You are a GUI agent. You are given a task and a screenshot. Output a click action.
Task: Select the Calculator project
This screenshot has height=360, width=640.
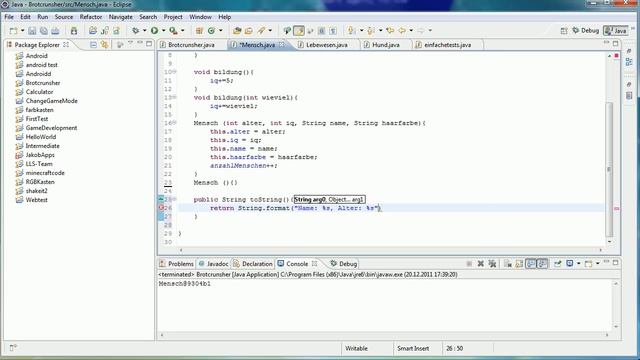pyautogui.click(x=39, y=92)
